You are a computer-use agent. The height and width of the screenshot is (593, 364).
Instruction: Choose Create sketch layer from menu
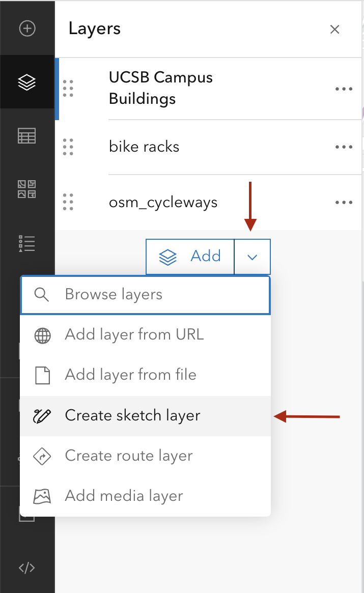click(132, 416)
